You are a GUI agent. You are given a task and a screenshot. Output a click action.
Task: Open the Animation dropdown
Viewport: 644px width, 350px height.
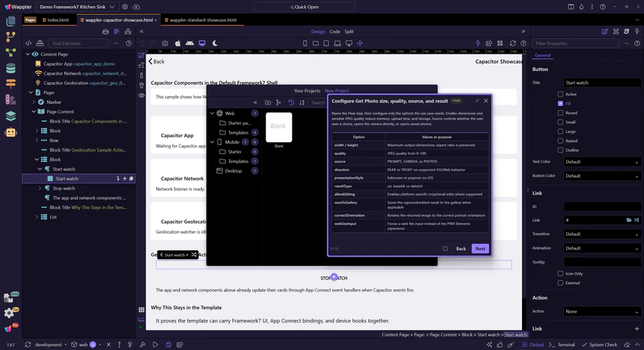(x=602, y=248)
